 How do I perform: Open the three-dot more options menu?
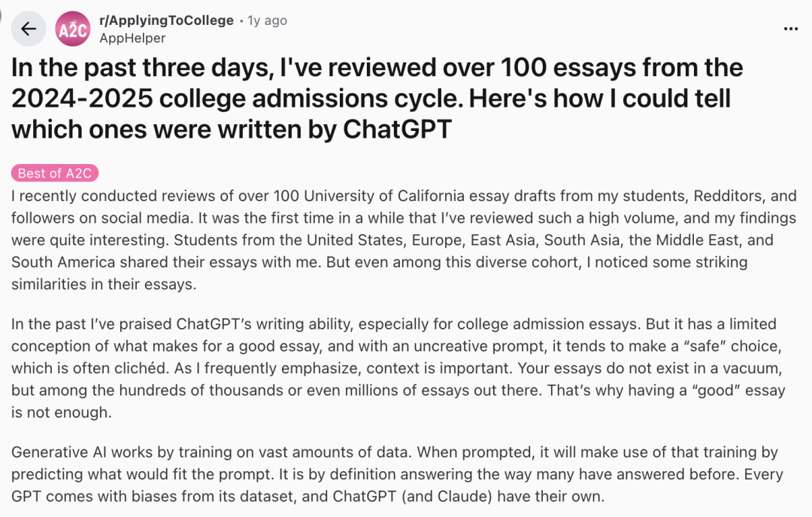[x=790, y=29]
